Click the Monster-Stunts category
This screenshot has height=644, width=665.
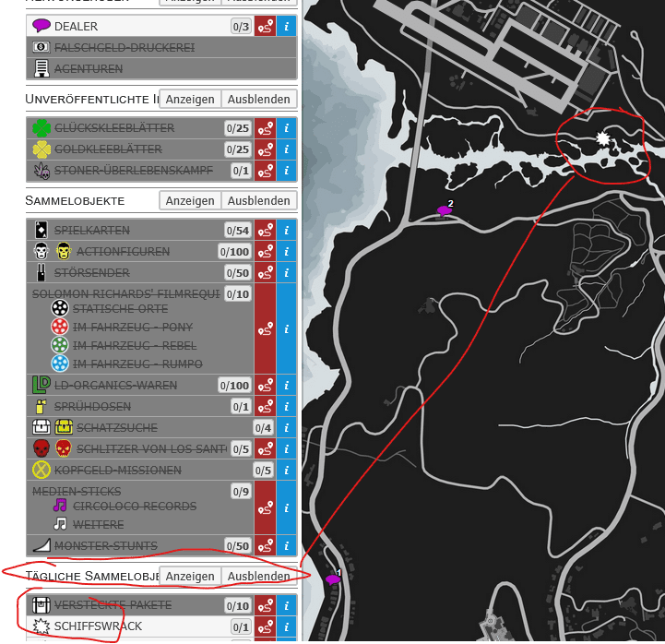coord(140,545)
